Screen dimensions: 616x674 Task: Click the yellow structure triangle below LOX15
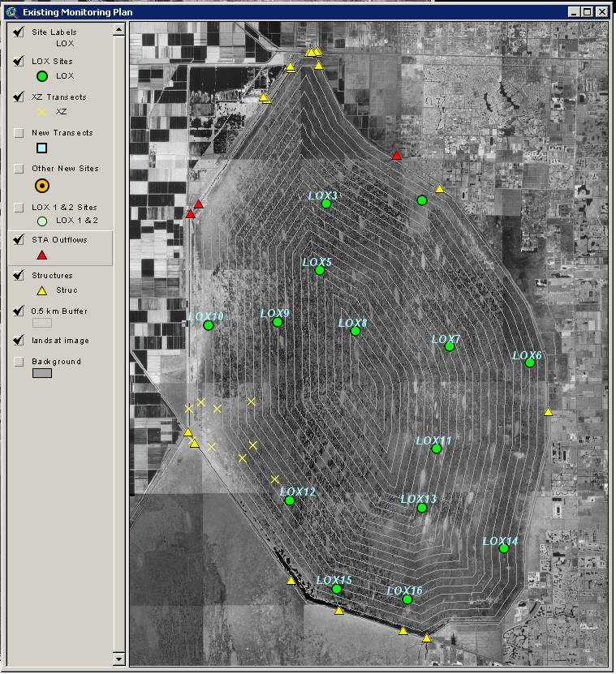tap(339, 611)
